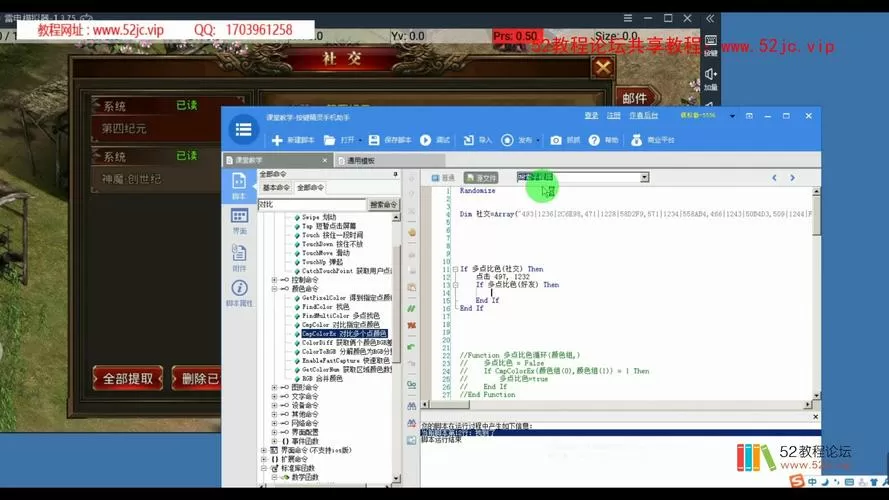Image resolution: width=889 pixels, height=500 pixels.
Task: Click the 作者后台 link in title bar
Action: [644, 115]
